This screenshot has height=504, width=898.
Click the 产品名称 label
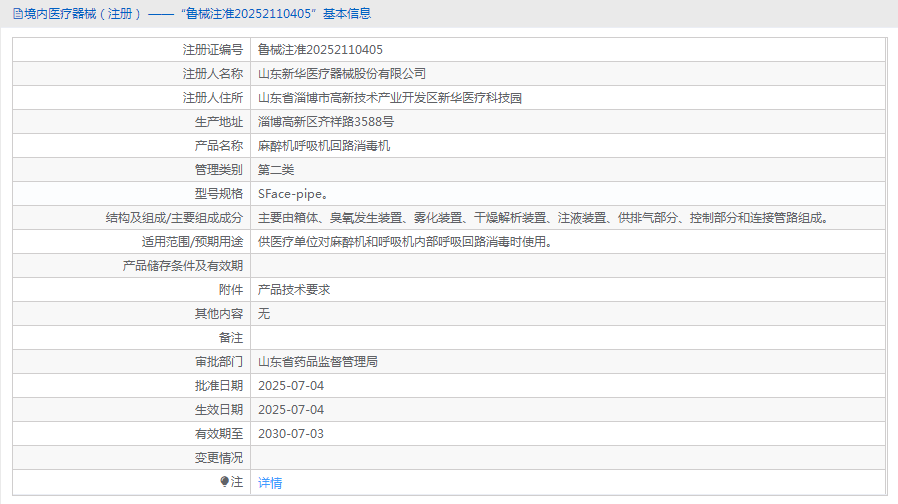pos(219,146)
